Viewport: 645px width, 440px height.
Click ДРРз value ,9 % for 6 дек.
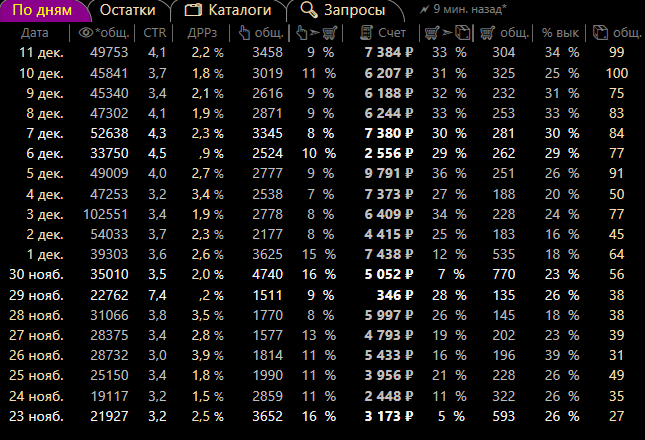point(211,153)
